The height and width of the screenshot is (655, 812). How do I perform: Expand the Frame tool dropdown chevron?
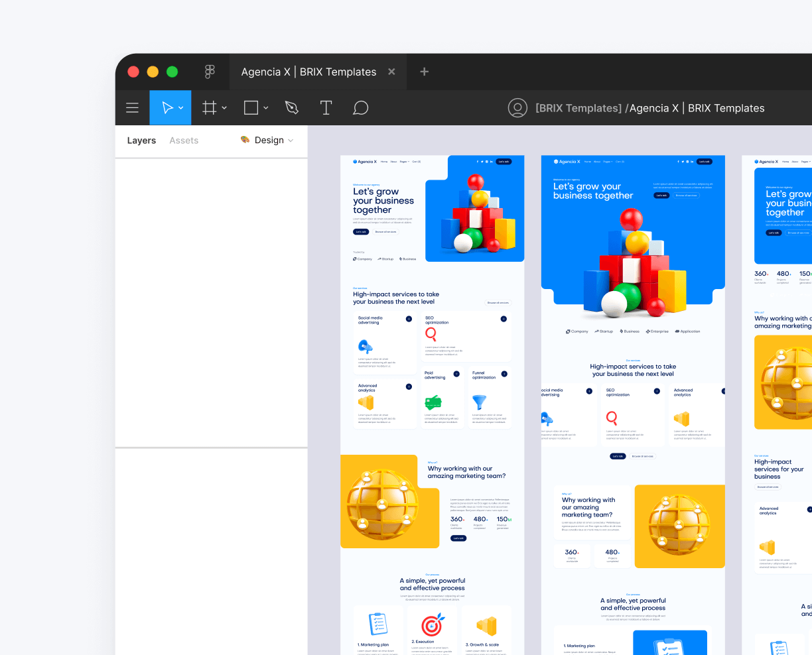tap(224, 107)
